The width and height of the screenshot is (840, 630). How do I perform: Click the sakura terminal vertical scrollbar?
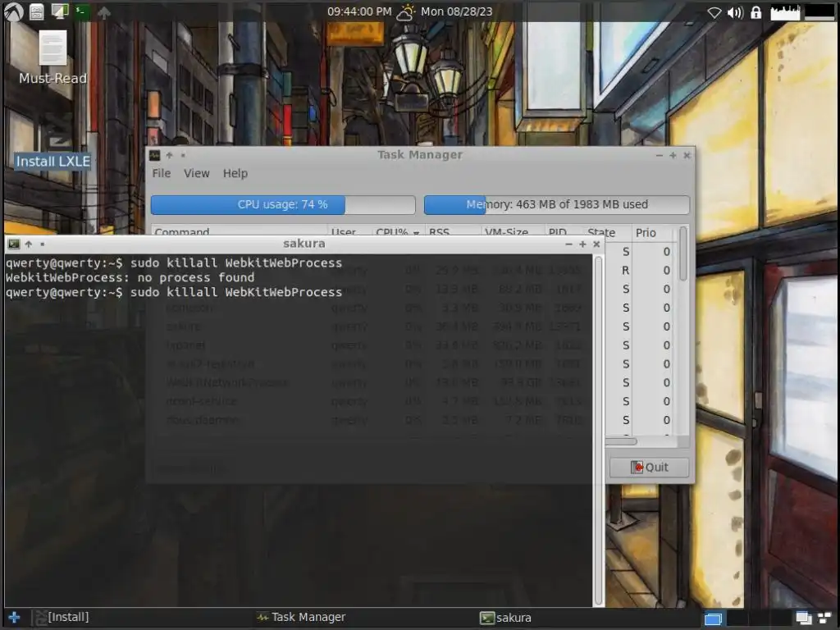click(598, 430)
